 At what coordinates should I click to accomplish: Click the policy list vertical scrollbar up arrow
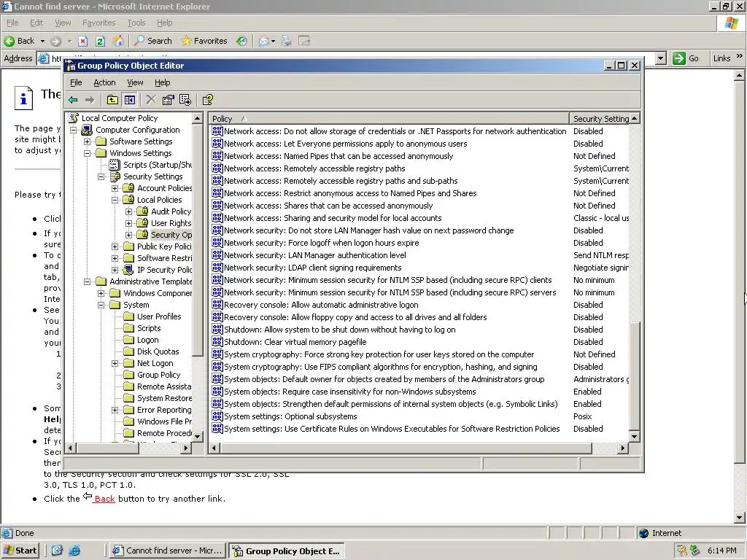tap(635, 118)
